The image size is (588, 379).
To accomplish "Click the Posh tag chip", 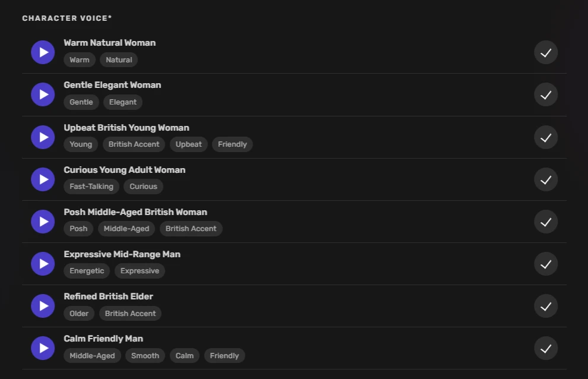I will click(78, 229).
